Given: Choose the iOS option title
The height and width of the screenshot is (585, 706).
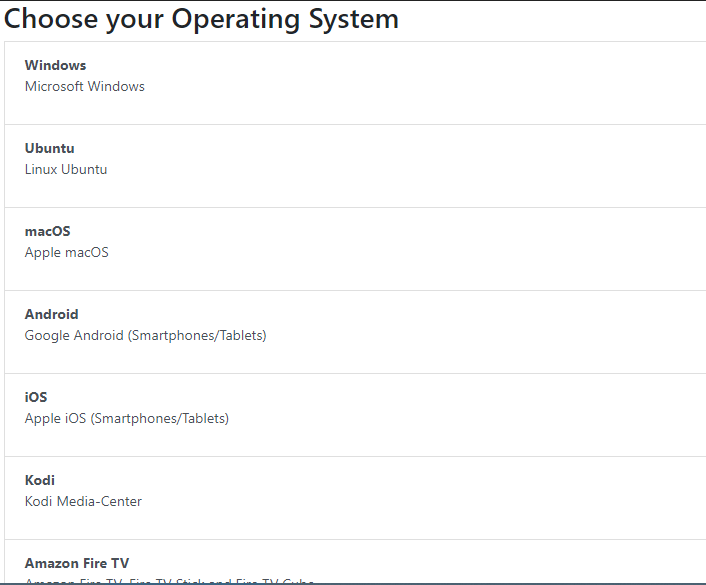Looking at the screenshot, I should [36, 397].
